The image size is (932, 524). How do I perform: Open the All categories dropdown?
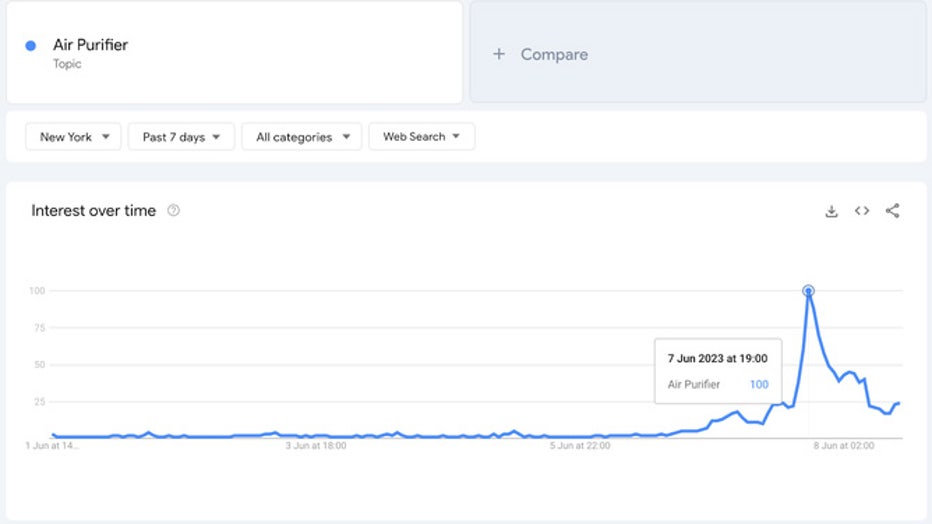(301, 137)
